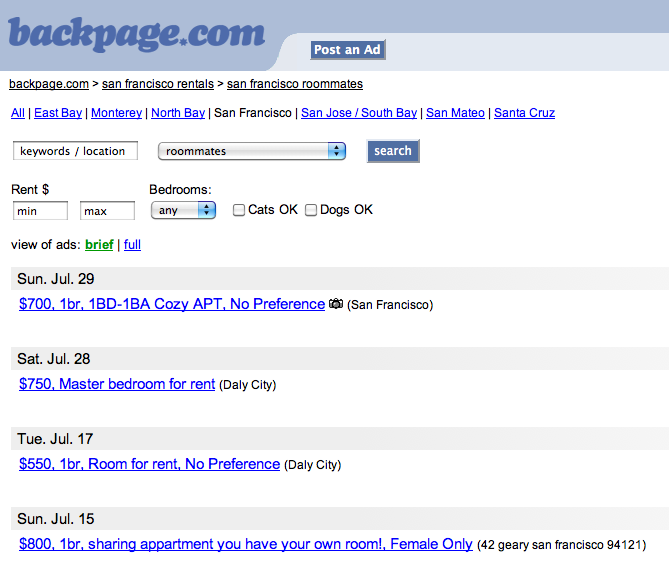Image resolution: width=669 pixels, height=583 pixels.
Task: Switch to the East Bay region tab
Action: 58,113
